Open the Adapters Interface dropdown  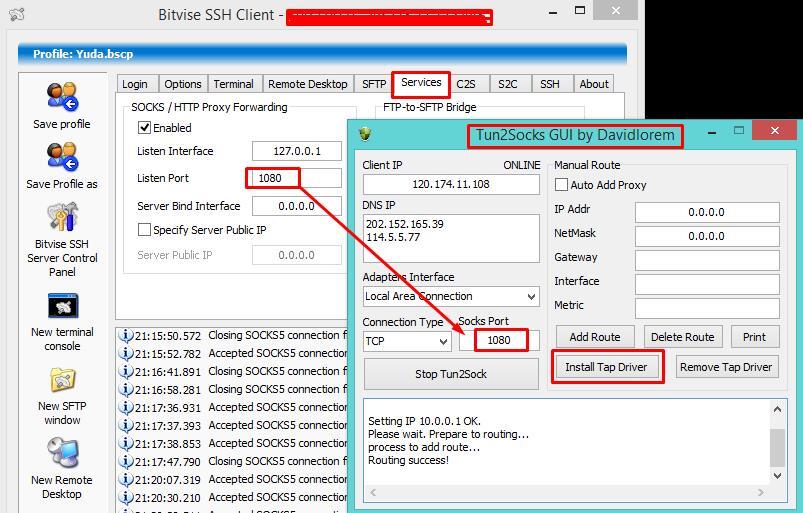[451, 296]
